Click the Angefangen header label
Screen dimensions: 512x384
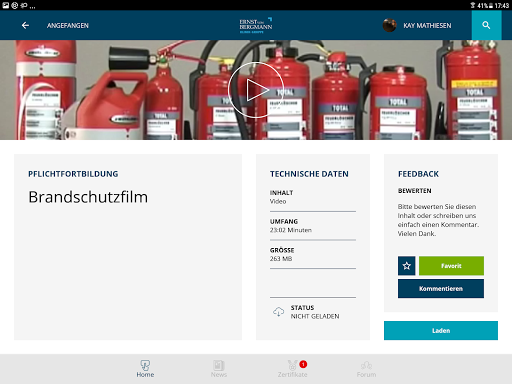pos(68,26)
